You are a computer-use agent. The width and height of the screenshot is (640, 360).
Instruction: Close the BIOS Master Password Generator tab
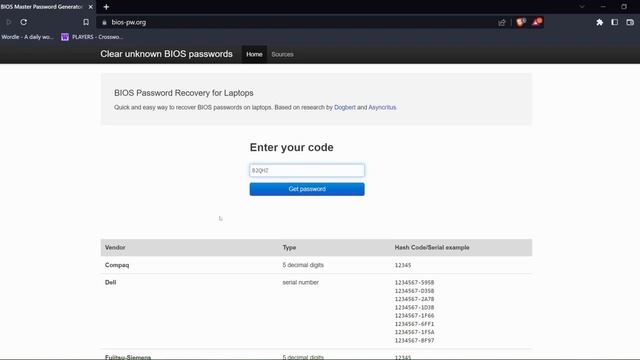[x=91, y=7]
